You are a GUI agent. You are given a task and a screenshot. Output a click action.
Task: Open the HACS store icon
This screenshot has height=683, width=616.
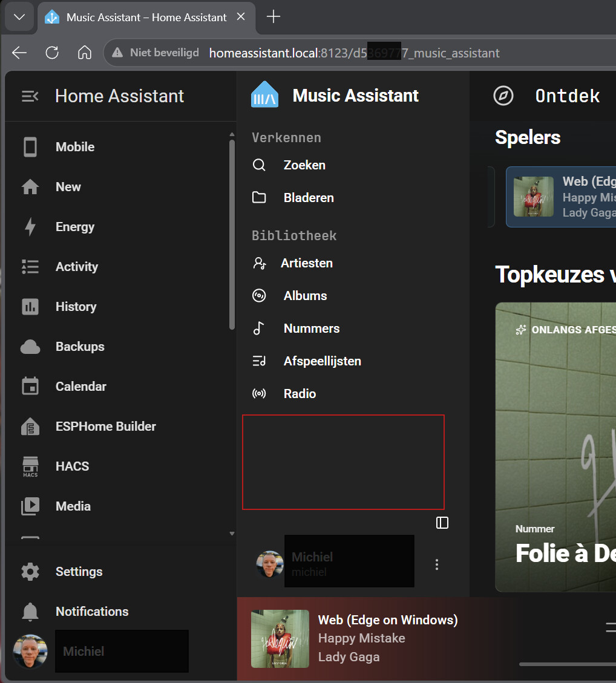click(30, 466)
